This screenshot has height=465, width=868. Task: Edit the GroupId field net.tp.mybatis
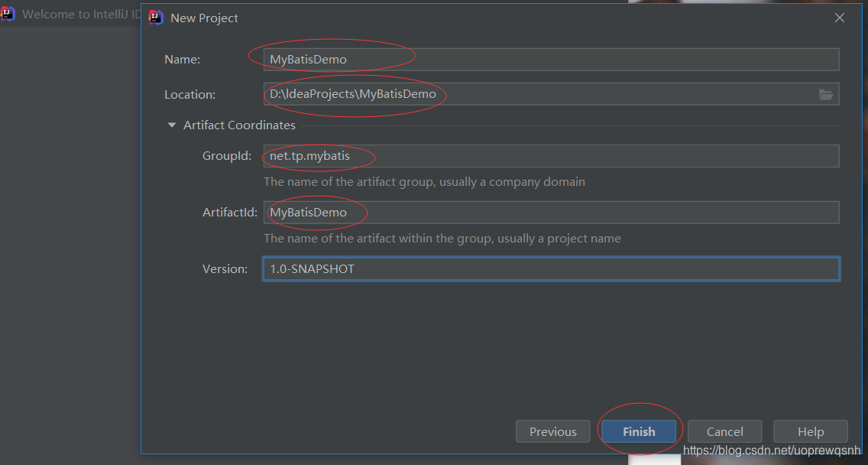click(551, 156)
